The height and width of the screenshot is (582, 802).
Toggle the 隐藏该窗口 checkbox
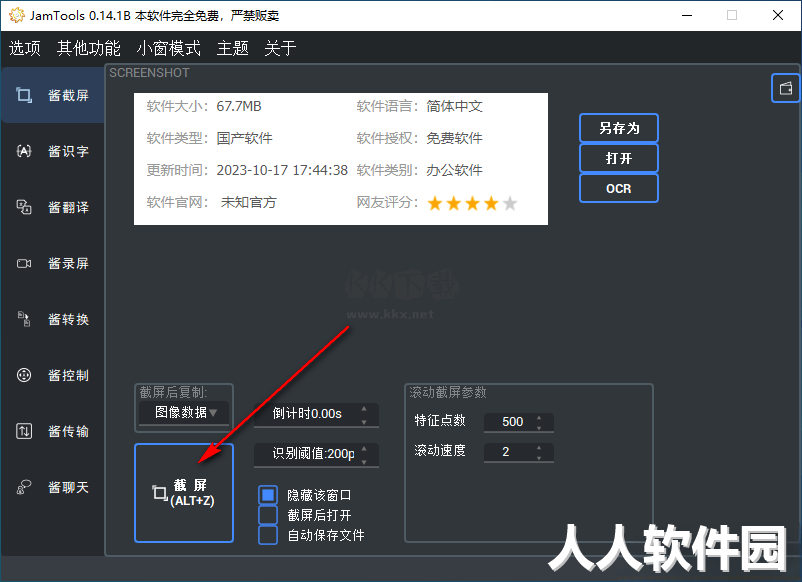point(268,495)
